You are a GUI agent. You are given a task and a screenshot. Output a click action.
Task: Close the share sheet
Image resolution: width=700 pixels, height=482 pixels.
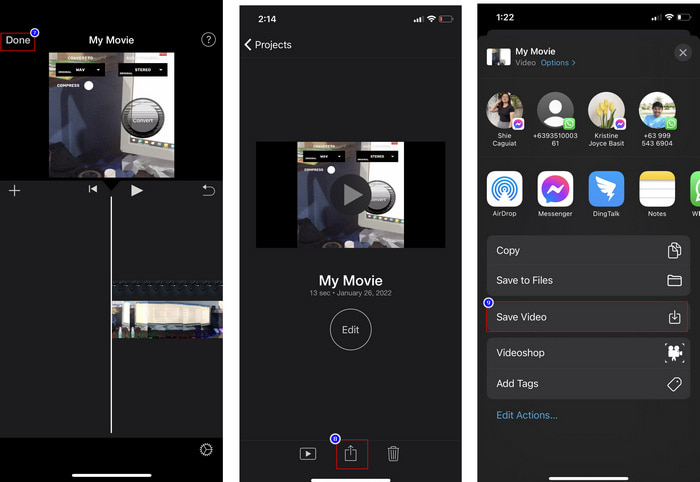coord(682,52)
